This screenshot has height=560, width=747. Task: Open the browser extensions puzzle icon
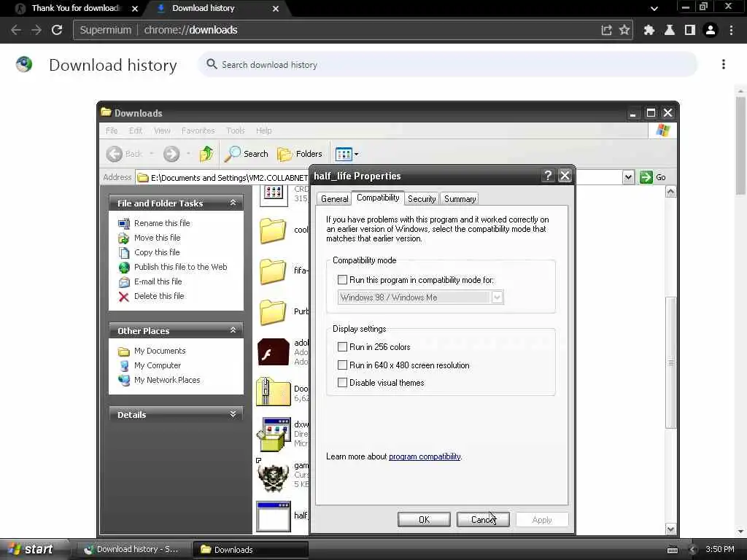pos(649,30)
